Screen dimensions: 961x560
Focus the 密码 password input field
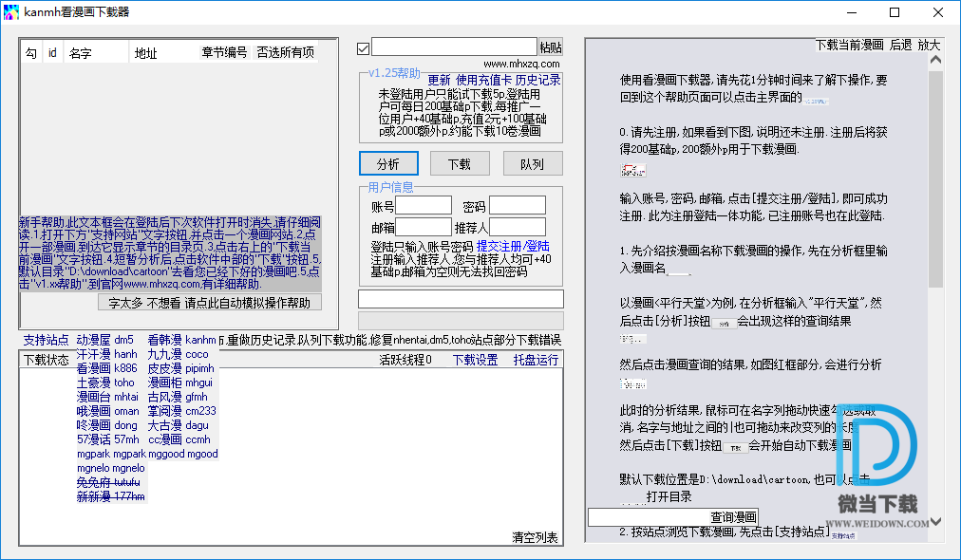click(x=517, y=206)
